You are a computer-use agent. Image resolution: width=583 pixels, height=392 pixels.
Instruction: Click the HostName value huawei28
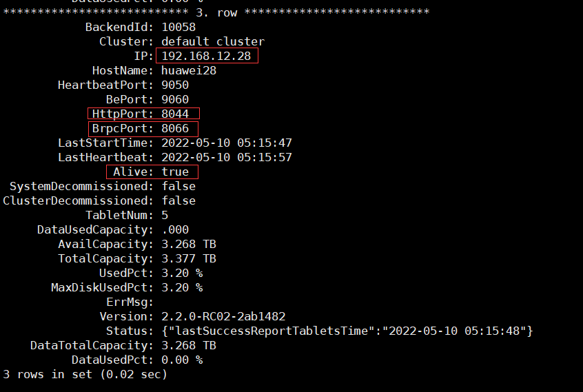(x=189, y=70)
